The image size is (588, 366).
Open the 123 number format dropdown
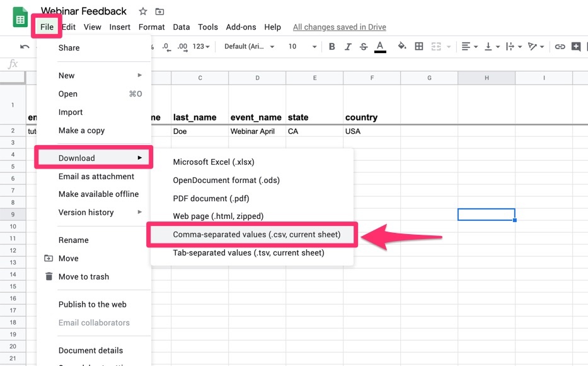pos(201,47)
